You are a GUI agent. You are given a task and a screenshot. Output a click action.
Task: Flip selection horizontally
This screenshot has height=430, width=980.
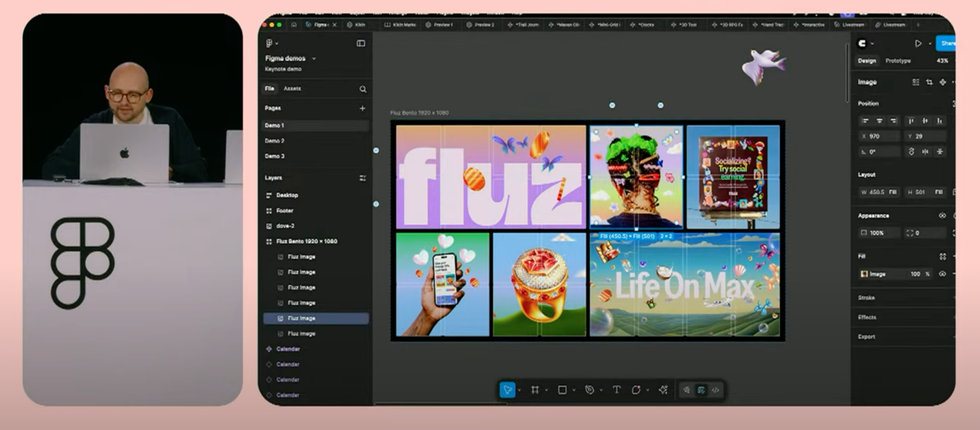point(925,152)
